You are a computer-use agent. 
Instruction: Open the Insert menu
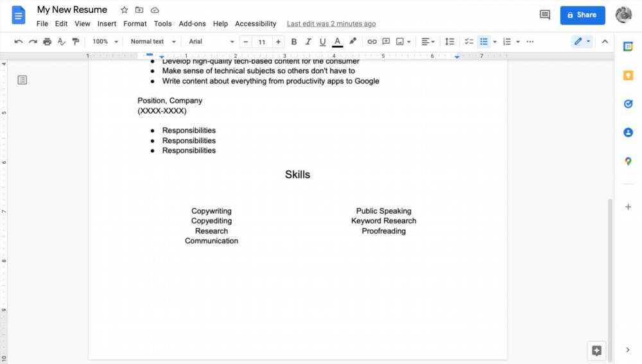[x=107, y=24]
